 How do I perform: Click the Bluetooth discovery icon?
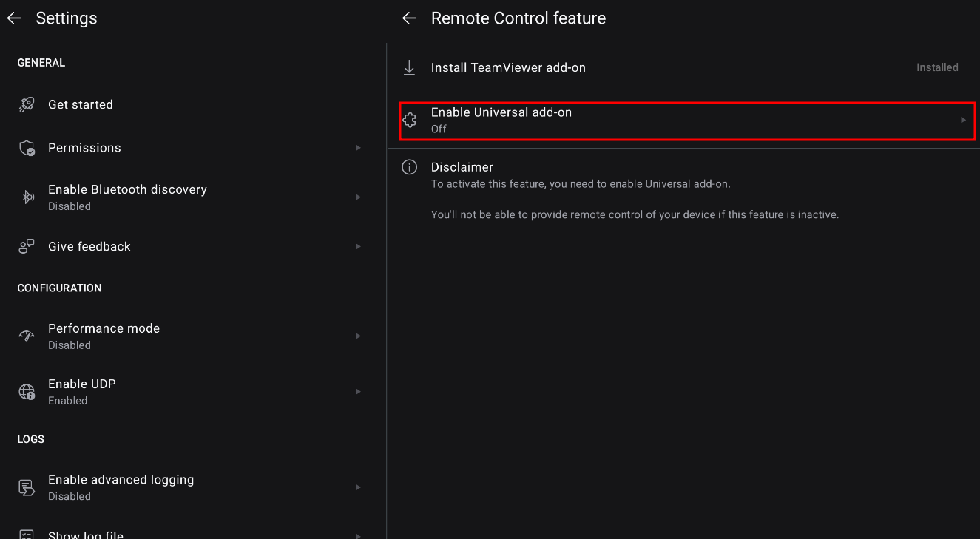point(27,197)
